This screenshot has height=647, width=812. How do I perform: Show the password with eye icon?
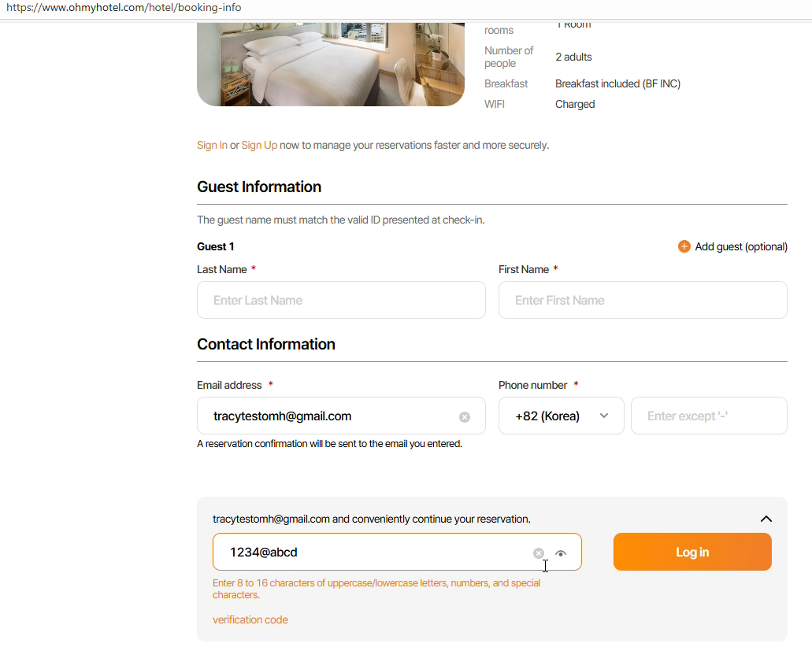coord(561,553)
